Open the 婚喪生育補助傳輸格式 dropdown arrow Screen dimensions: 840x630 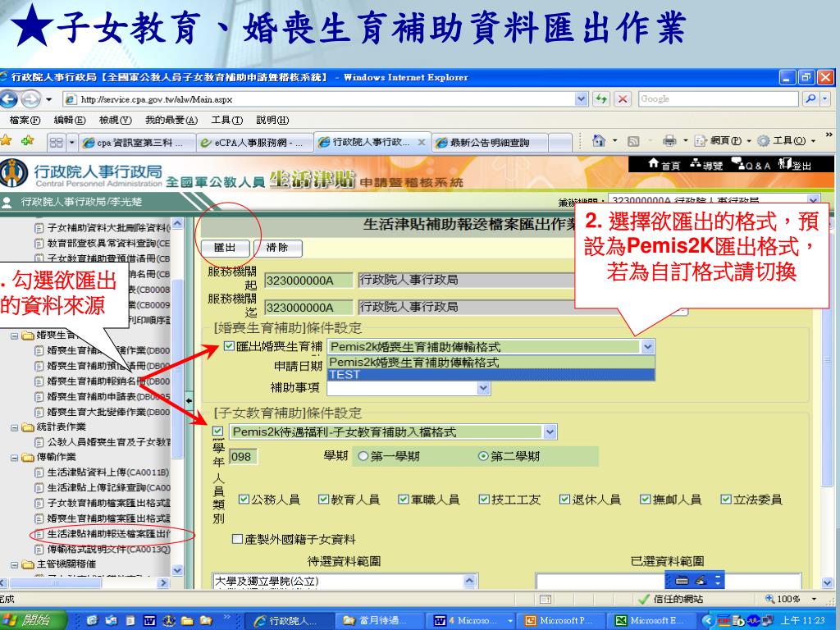click(x=648, y=347)
